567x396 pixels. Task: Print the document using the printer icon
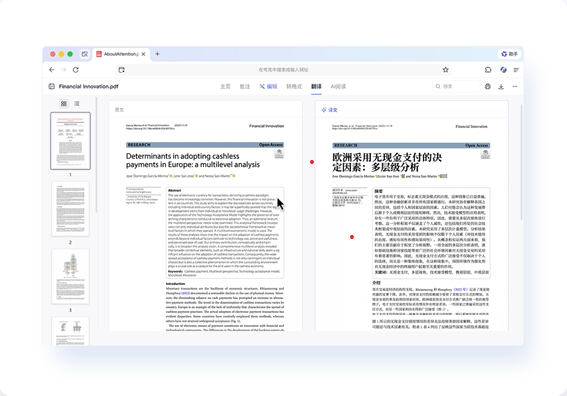(488, 86)
